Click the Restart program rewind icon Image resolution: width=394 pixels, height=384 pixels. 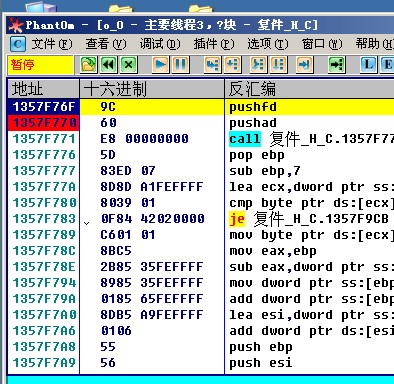[109, 64]
